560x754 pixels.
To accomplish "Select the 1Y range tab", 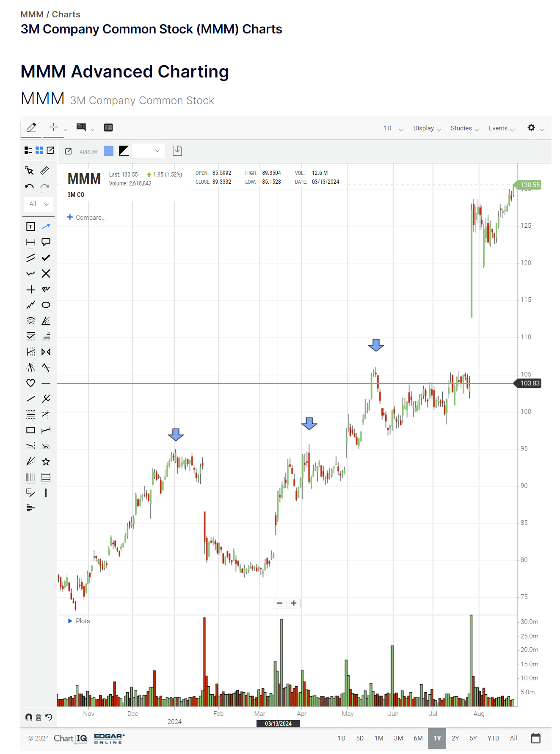I will [x=437, y=738].
